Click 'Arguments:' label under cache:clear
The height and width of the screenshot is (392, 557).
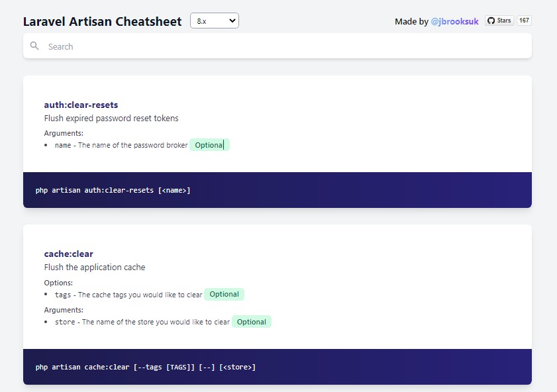coord(64,310)
